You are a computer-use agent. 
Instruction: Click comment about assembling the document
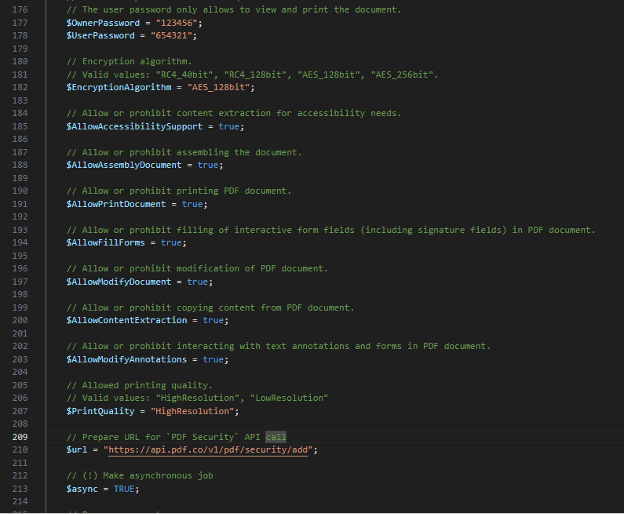(x=184, y=152)
